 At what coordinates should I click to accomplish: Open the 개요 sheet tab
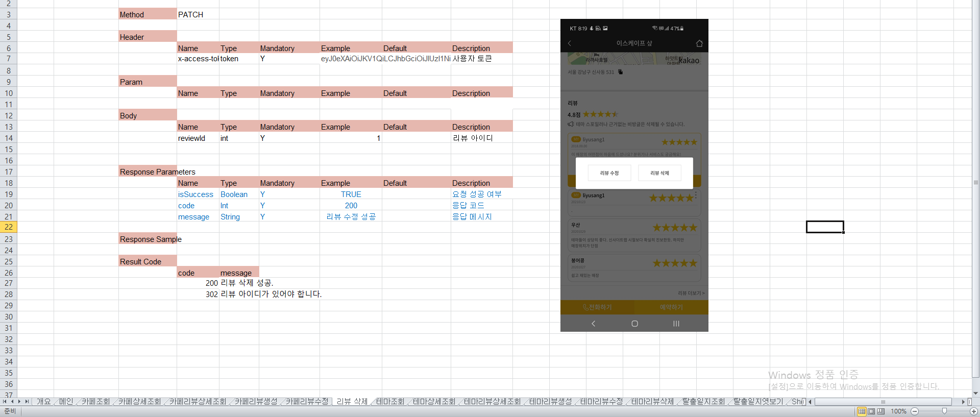click(x=43, y=402)
